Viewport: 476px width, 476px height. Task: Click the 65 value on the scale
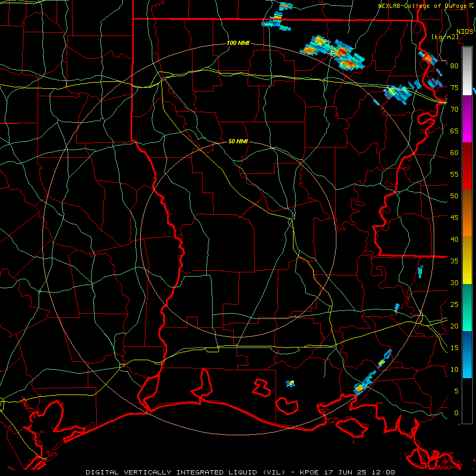454,131
